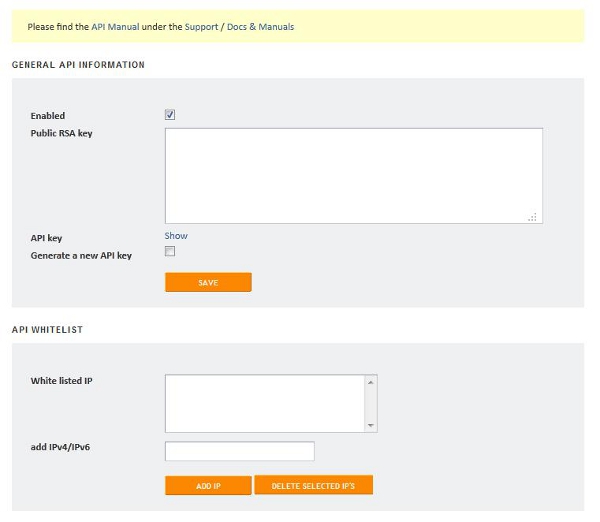Uncheck the Enabled checkbox

tap(170, 115)
